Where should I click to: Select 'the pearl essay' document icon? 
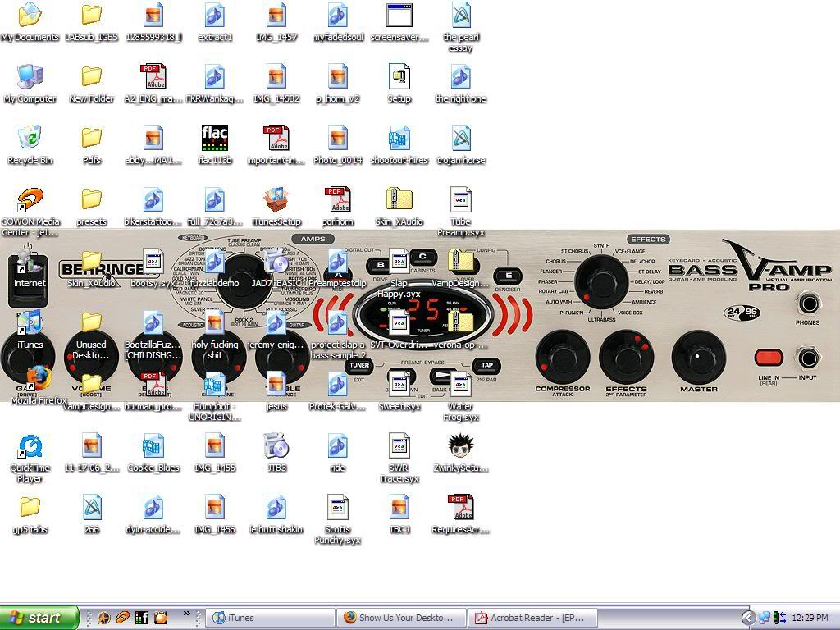point(461,15)
